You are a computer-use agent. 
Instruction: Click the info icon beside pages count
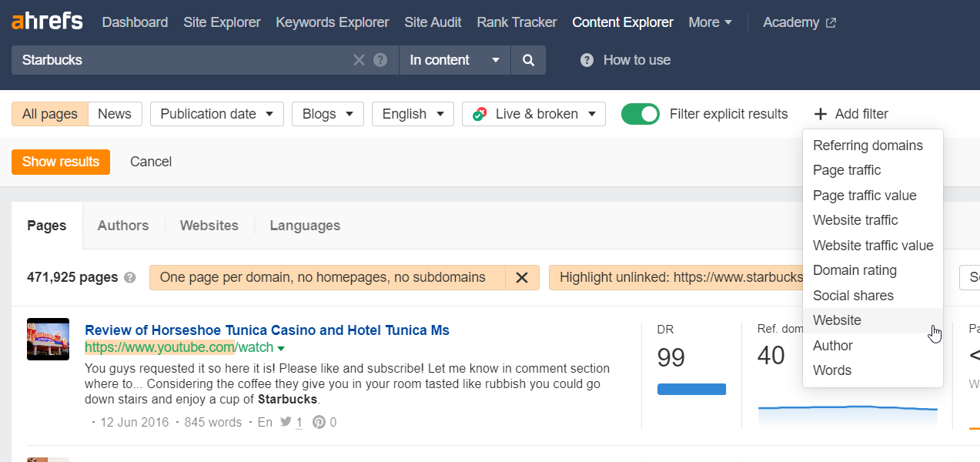pos(130,277)
